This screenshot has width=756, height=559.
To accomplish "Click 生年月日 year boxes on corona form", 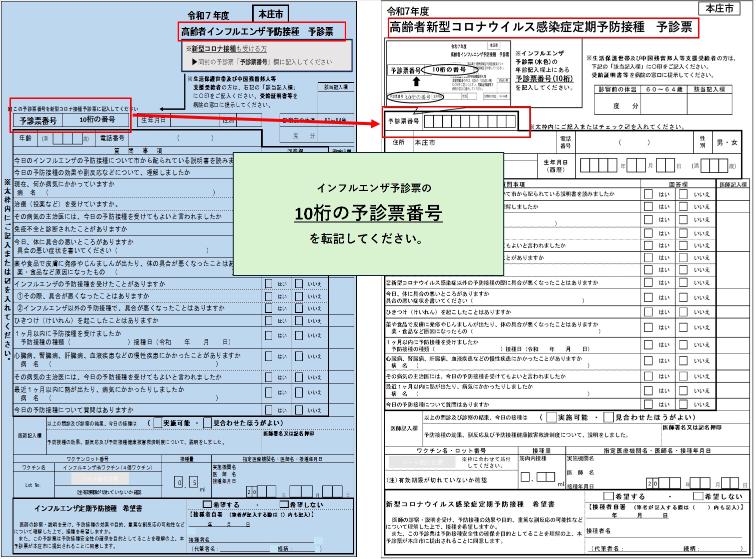I will (x=598, y=165).
